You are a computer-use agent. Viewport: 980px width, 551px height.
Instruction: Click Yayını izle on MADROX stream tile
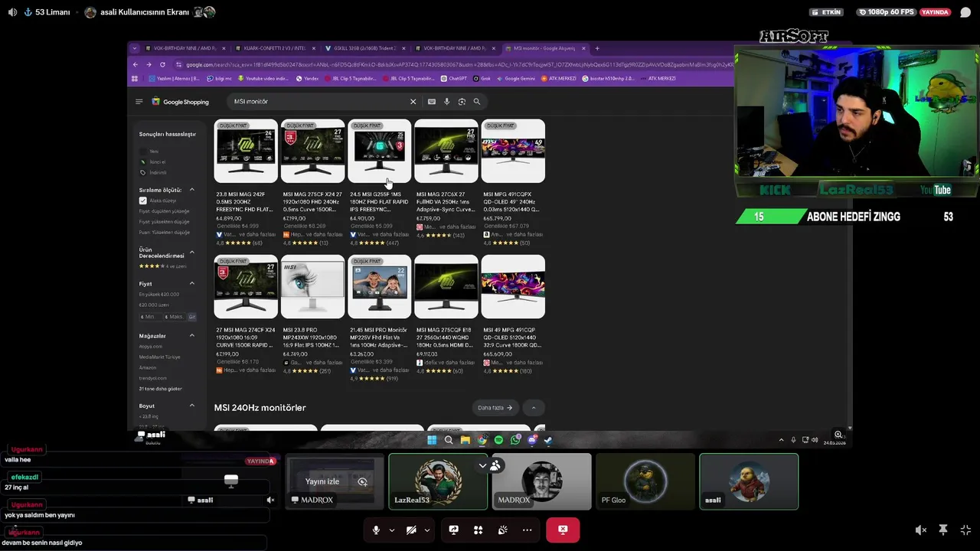click(x=322, y=481)
